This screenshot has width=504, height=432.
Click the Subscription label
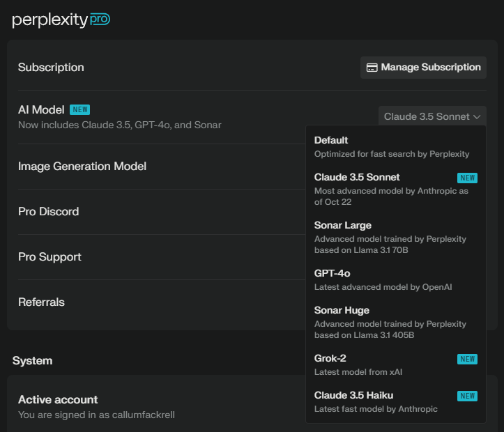(51, 68)
